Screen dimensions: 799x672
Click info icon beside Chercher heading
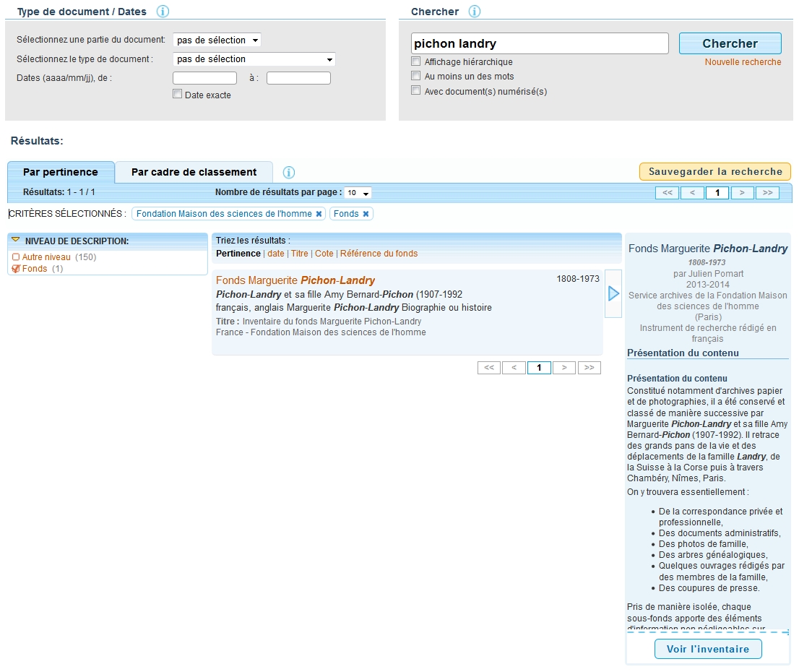[x=474, y=12]
